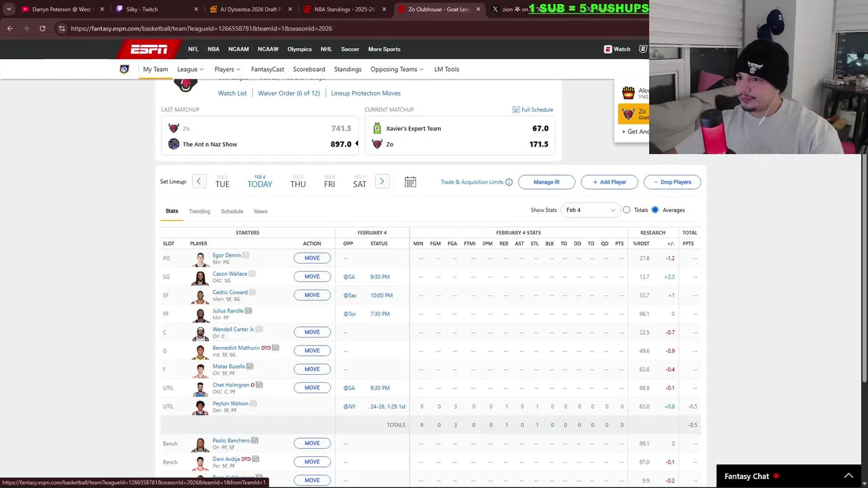Image resolution: width=868 pixels, height=488 pixels.
Task: Select THU in Set Lineup days
Action: pyautogui.click(x=298, y=182)
